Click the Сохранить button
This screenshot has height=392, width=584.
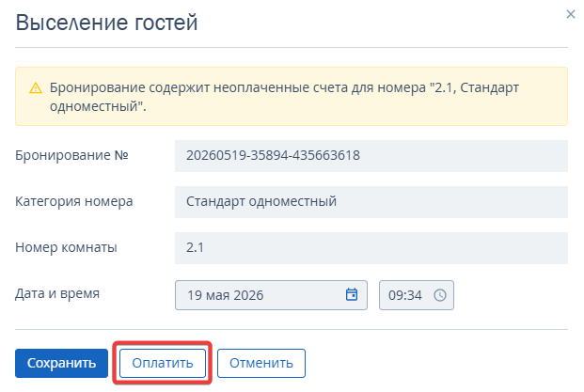(x=61, y=363)
